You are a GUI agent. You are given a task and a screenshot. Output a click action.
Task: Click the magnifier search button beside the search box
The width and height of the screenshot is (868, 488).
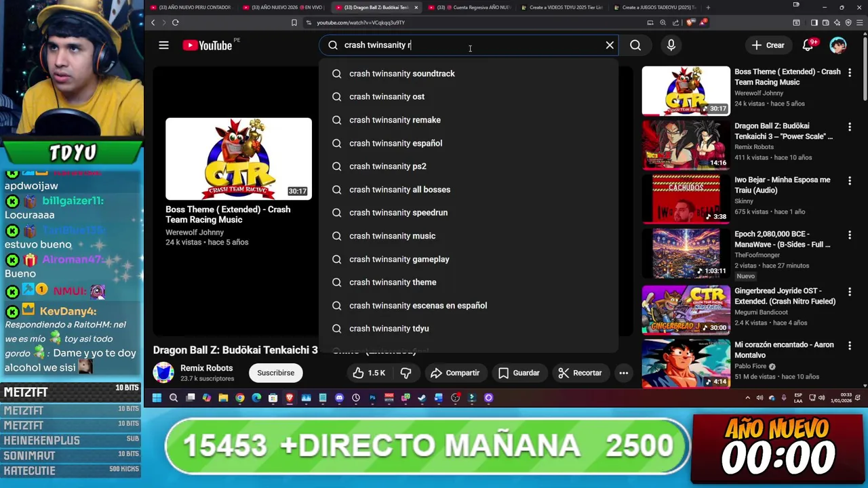(635, 45)
